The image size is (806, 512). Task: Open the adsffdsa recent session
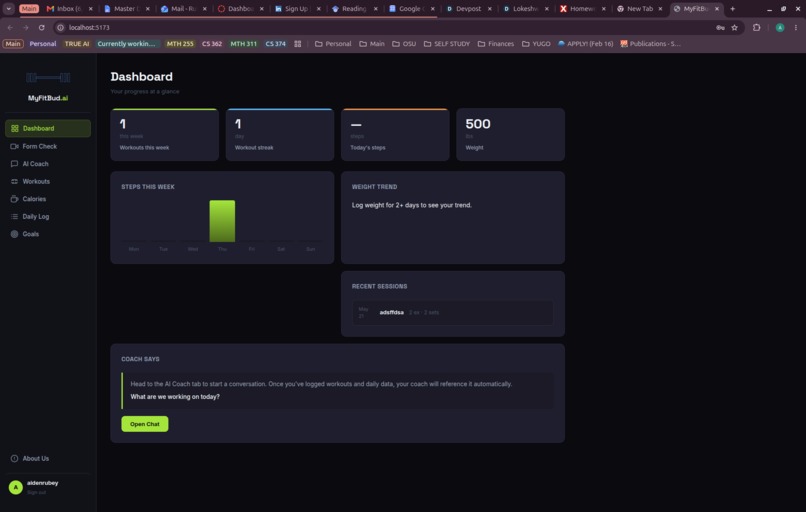(452, 313)
